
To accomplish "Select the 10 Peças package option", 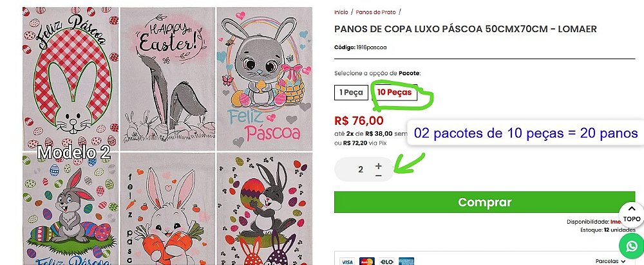I will [x=394, y=93].
